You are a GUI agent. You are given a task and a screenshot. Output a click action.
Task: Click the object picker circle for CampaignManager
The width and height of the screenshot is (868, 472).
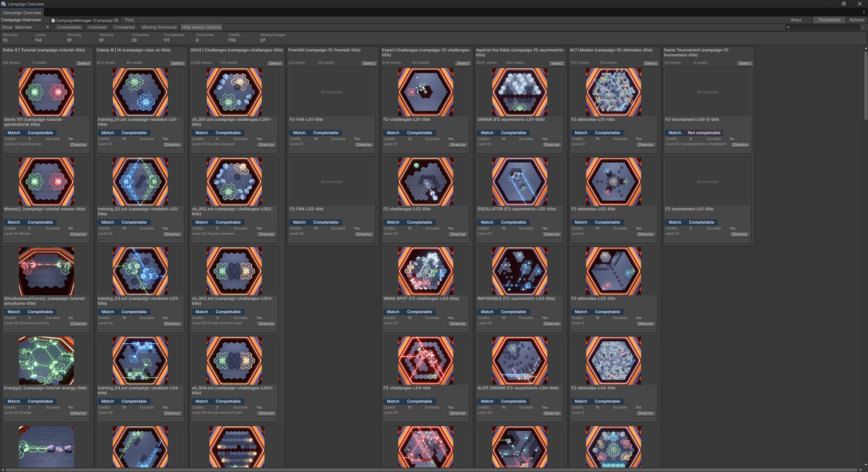tap(116, 20)
